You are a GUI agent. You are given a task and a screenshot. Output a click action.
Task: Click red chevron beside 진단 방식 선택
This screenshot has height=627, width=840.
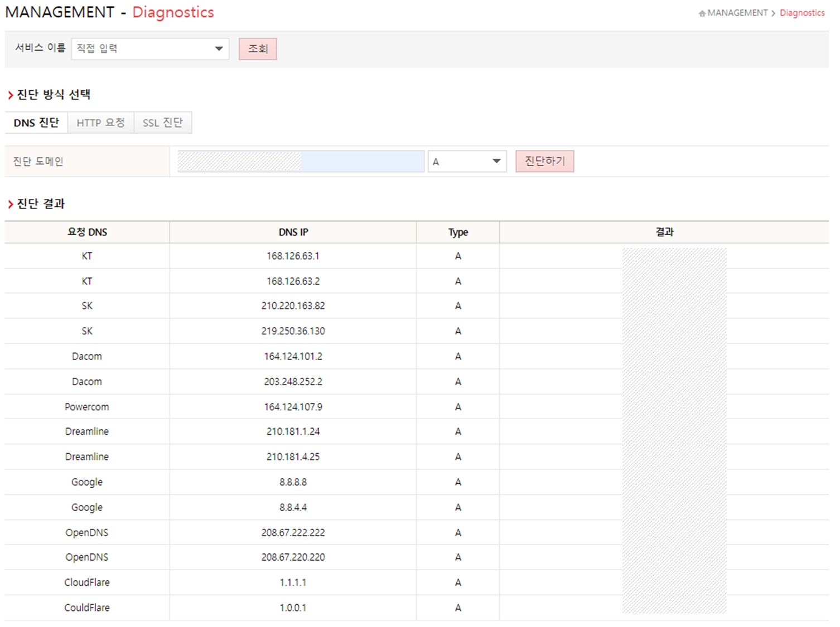click(11, 95)
